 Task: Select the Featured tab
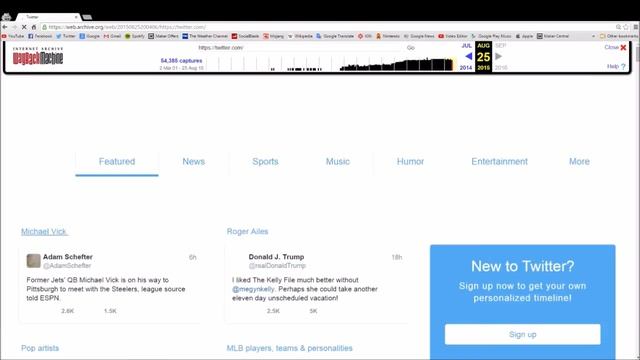(x=117, y=162)
